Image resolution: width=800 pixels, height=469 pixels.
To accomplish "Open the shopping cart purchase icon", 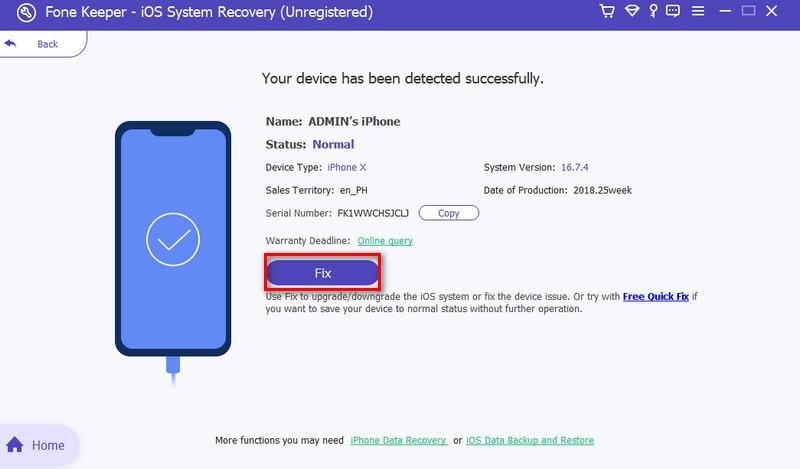I will click(606, 12).
